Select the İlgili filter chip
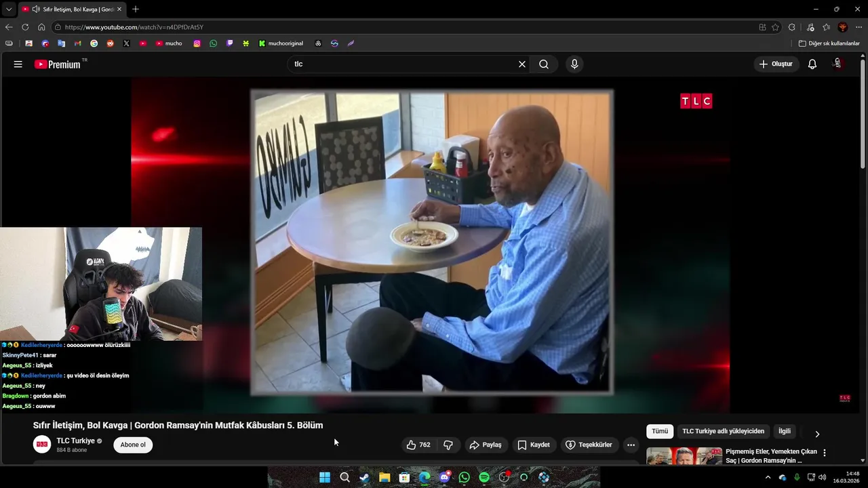This screenshot has width=868, height=488. [x=785, y=431]
